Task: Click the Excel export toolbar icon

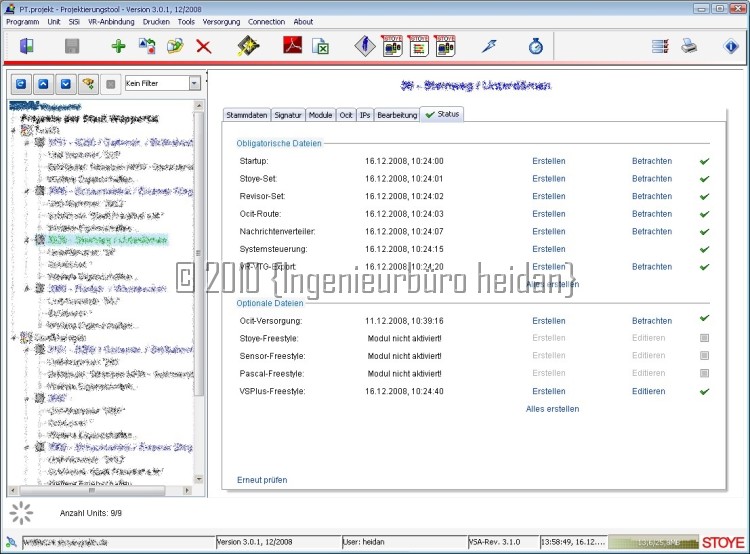Action: 321,47
